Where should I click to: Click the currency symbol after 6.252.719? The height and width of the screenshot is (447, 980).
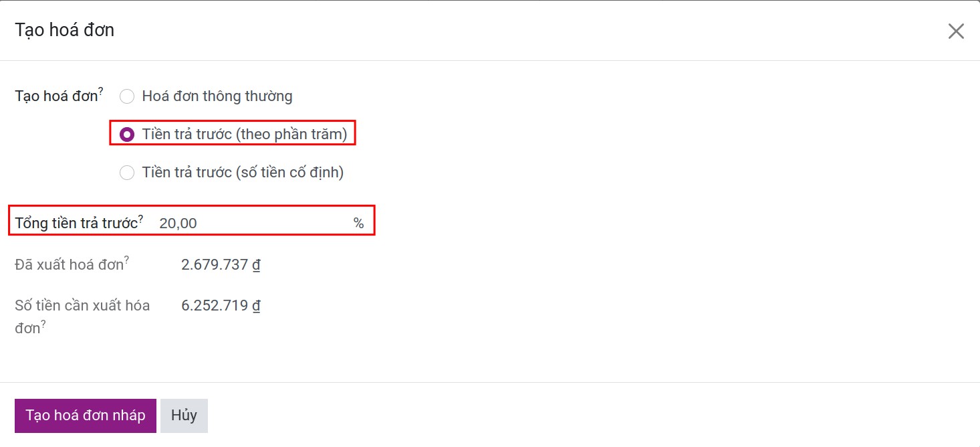click(256, 306)
